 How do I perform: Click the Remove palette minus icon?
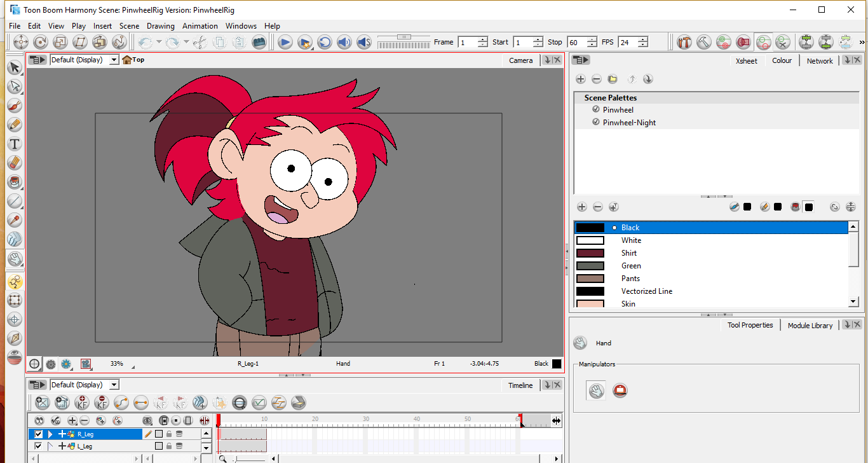click(x=597, y=79)
